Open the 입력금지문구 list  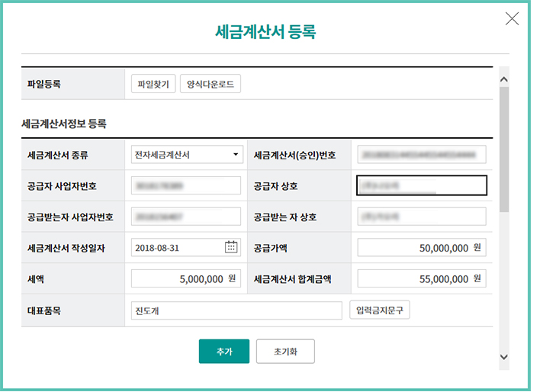(x=379, y=310)
